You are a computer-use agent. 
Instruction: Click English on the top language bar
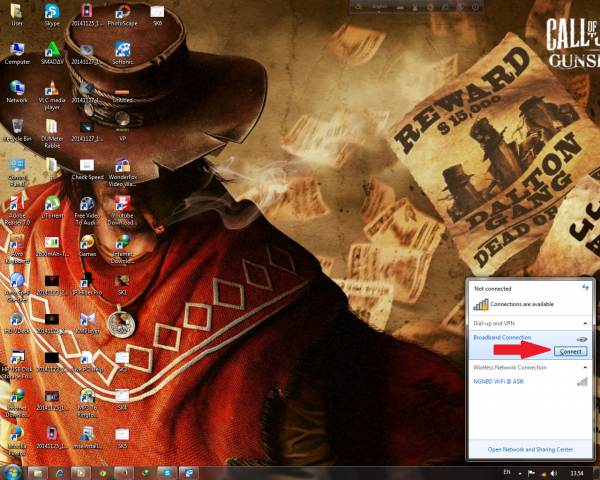click(x=380, y=7)
